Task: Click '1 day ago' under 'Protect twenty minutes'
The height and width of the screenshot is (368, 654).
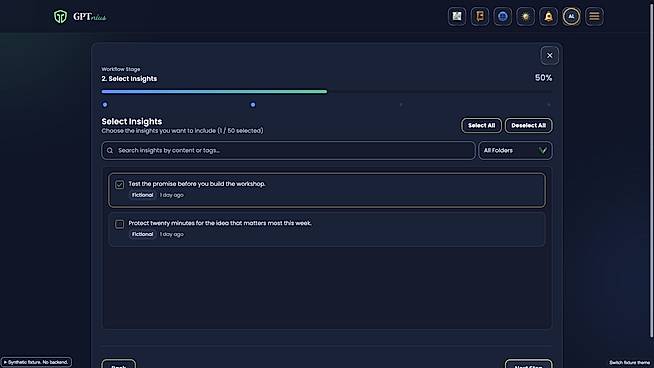Action: (171, 234)
